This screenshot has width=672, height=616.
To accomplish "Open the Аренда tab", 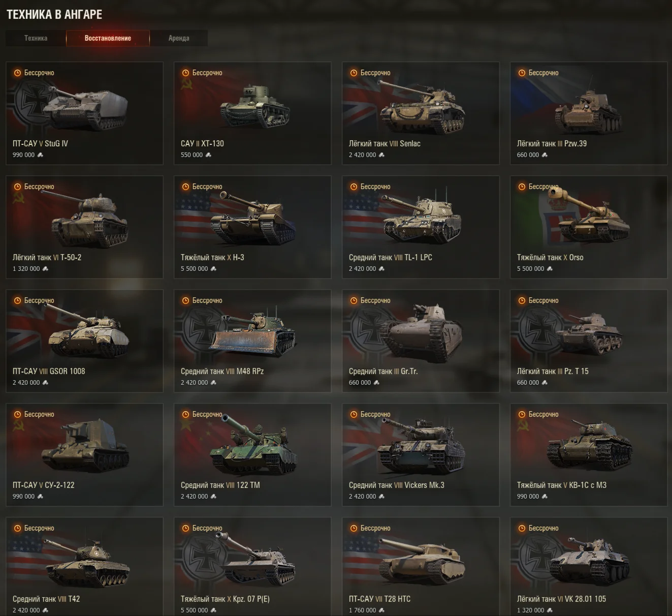I will tap(179, 38).
